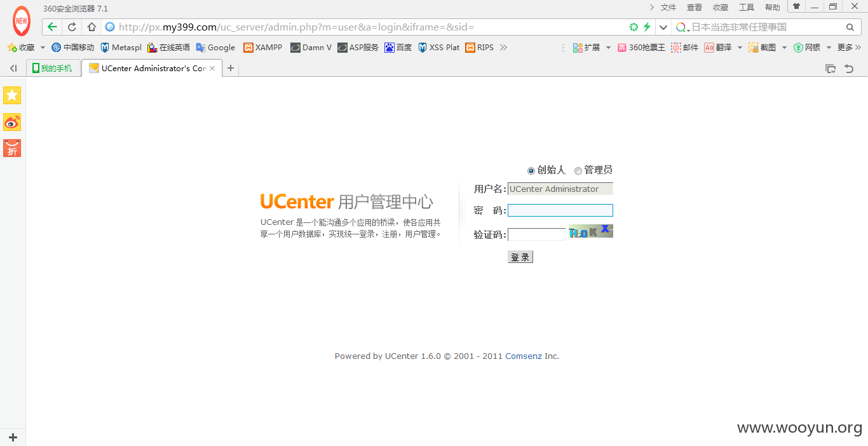Expand the 收藏 favorites dropdown arrow

pyautogui.click(x=43, y=48)
